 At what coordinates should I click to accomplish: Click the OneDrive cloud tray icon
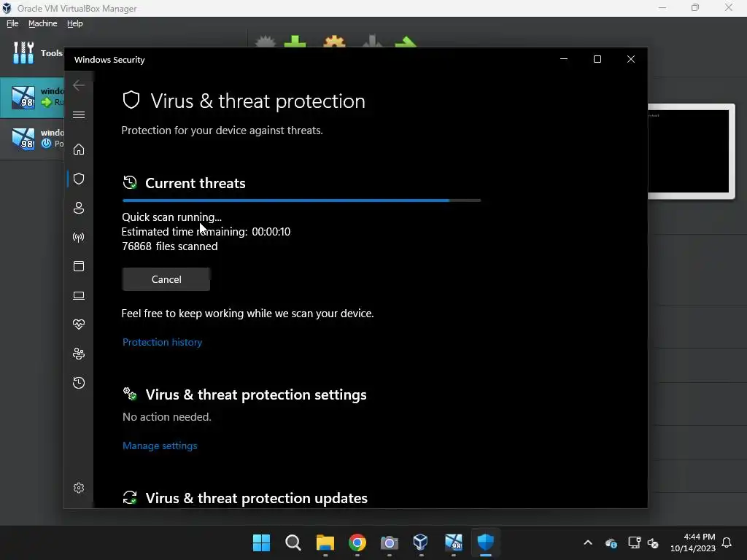pos(611,542)
